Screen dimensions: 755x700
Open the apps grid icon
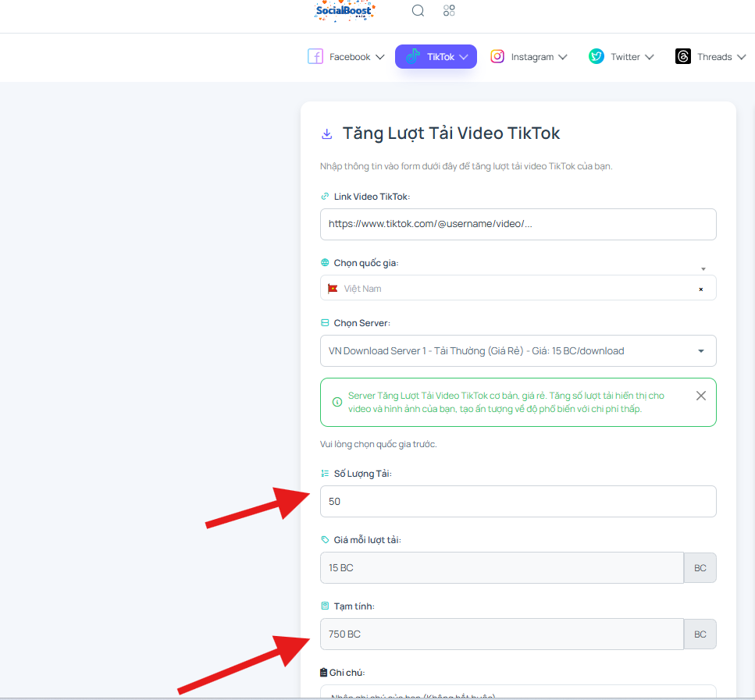[449, 11]
